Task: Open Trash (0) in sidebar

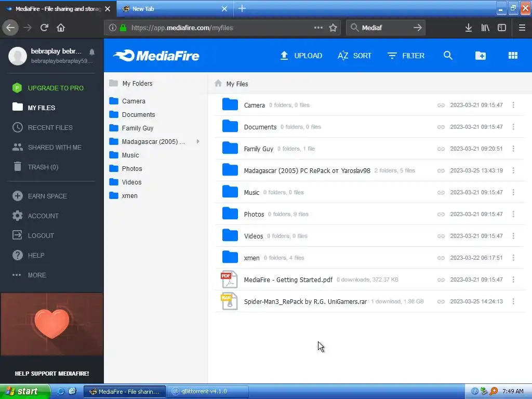Action: click(35, 167)
